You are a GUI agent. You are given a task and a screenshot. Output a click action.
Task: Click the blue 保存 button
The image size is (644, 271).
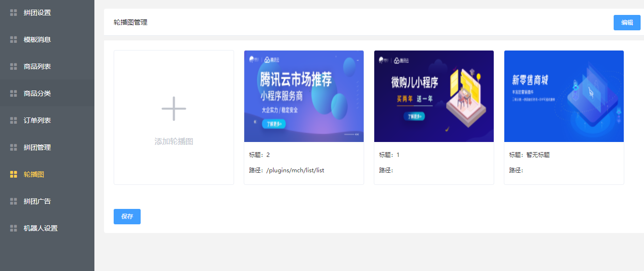coord(127,217)
